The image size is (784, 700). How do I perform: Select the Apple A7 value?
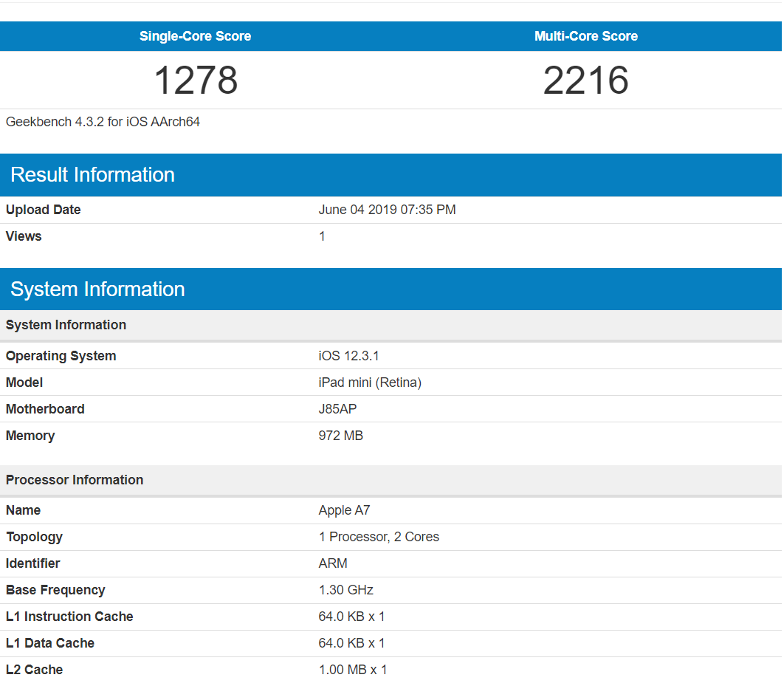click(x=344, y=510)
